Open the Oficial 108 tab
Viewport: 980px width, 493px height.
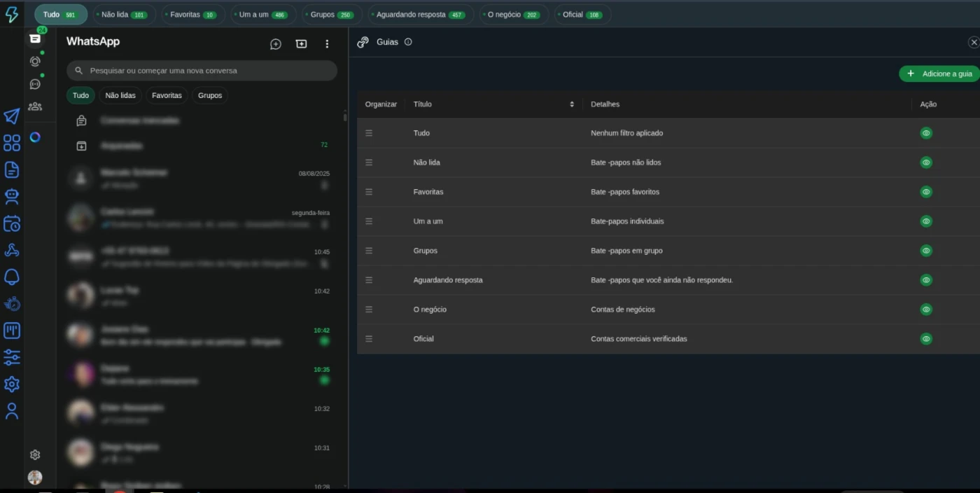[582, 15]
